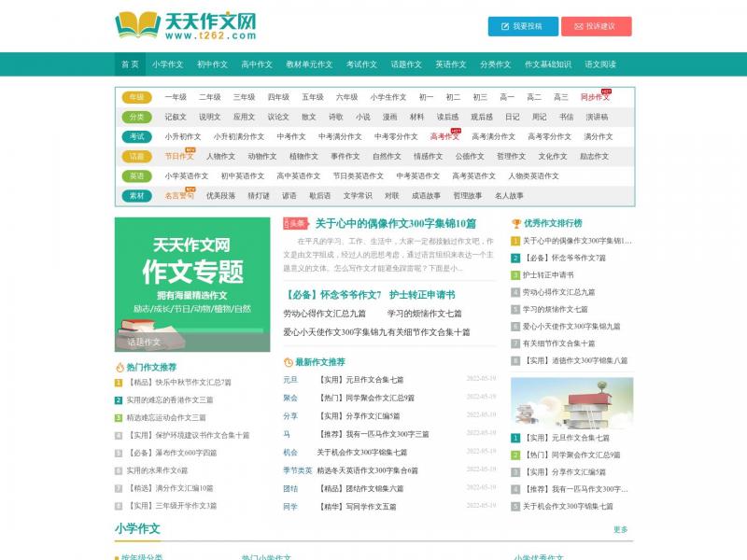Open the 护士转正申请书 bold headline link
This screenshot has width=747, height=560.
pyautogui.click(x=422, y=295)
